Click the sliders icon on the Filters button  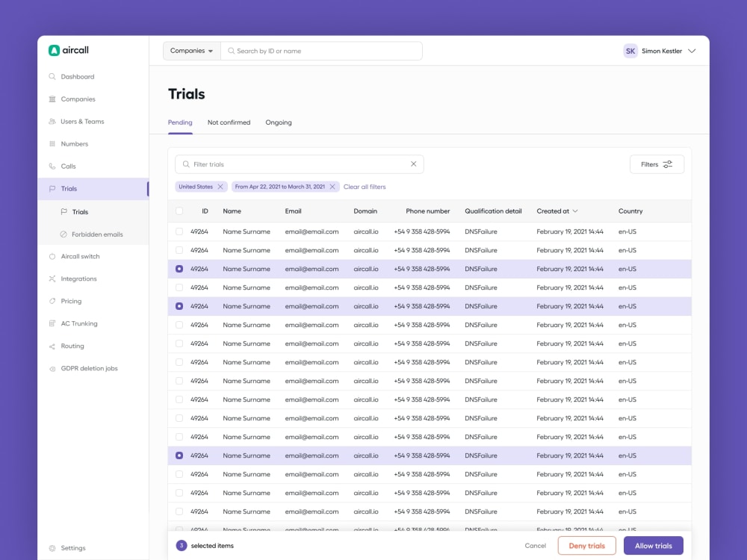tap(668, 164)
